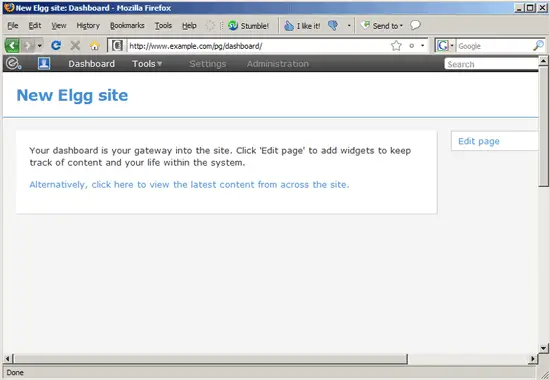Click the dashboard gateway description text
The height and width of the screenshot is (380, 550).
220,156
